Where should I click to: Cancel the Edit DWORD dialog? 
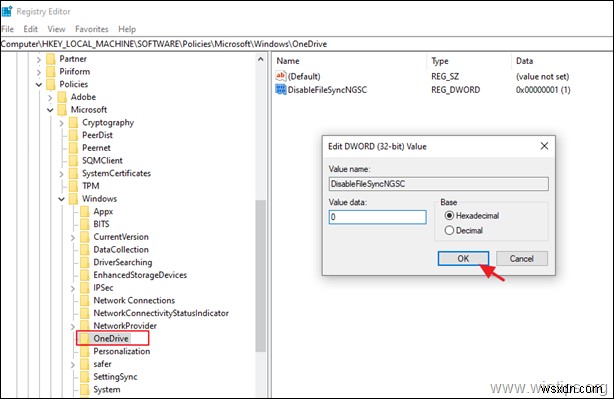pos(522,258)
